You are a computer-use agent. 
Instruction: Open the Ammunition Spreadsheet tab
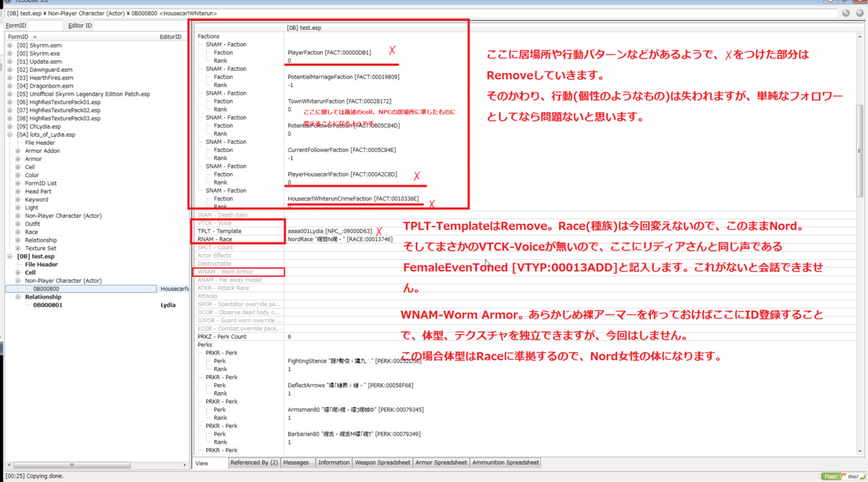(x=506, y=462)
